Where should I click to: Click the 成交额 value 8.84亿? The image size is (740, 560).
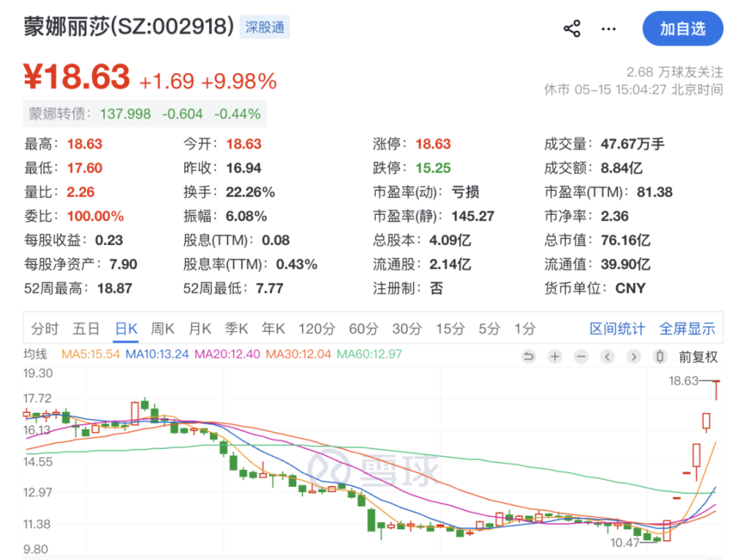[x=621, y=168]
